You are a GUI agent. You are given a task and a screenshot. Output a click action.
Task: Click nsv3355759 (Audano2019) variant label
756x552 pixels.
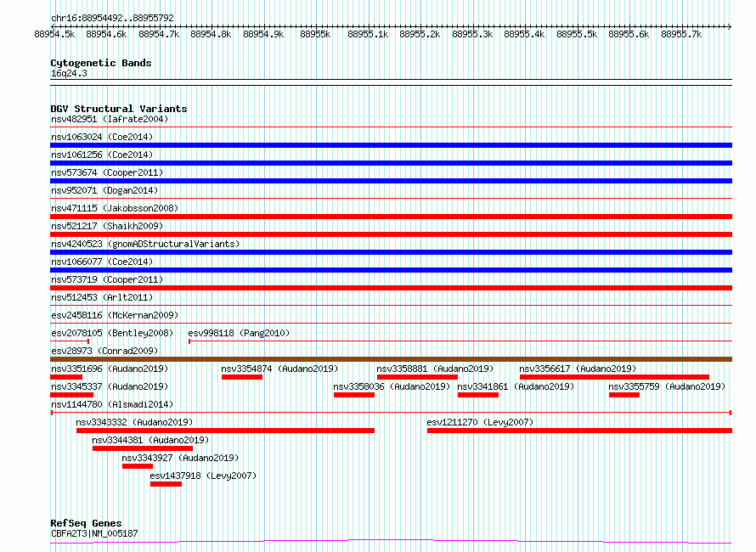(x=667, y=386)
